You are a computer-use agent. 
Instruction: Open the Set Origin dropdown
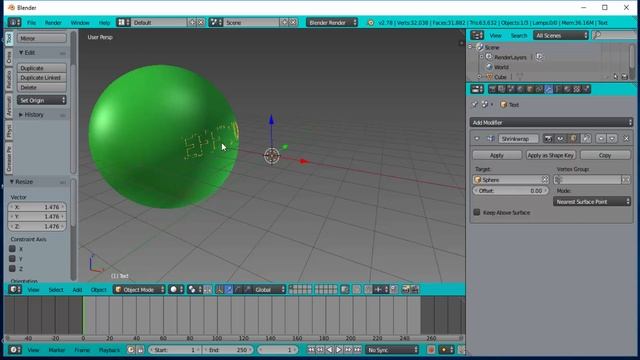click(x=42, y=100)
